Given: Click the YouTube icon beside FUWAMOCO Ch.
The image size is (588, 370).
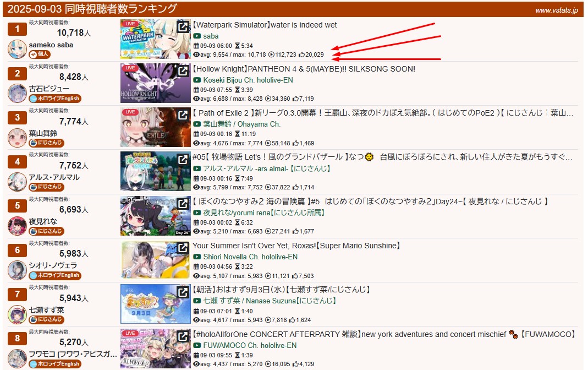Looking at the screenshot, I should [x=197, y=345].
